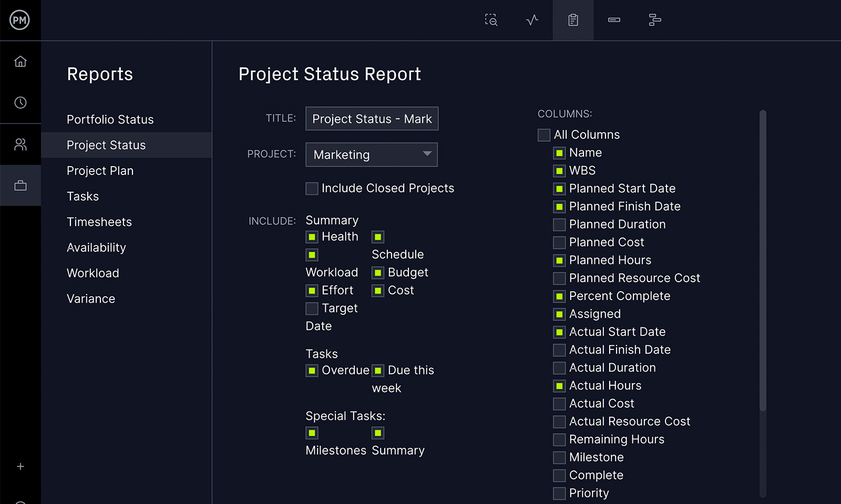Click the PM logo in the top-left corner
This screenshot has height=504, width=841.
point(20,20)
